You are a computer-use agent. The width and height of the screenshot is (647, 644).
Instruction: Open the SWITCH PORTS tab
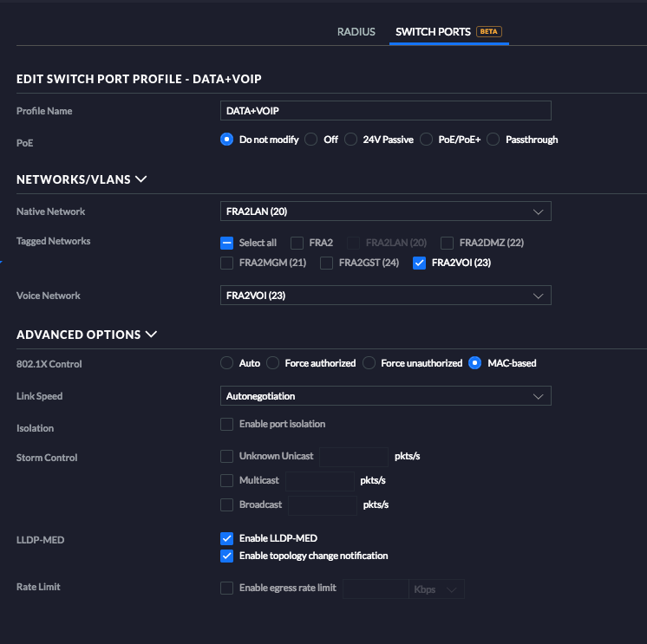coord(433,32)
